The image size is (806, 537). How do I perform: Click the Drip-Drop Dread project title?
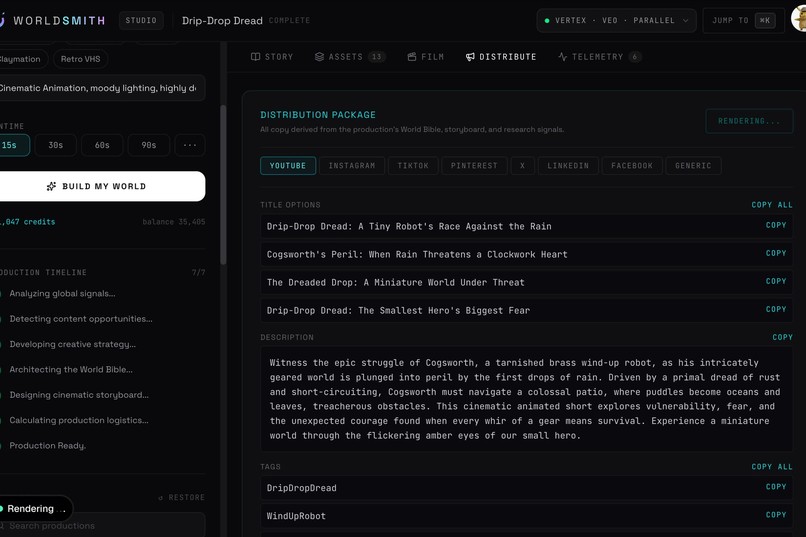222,21
